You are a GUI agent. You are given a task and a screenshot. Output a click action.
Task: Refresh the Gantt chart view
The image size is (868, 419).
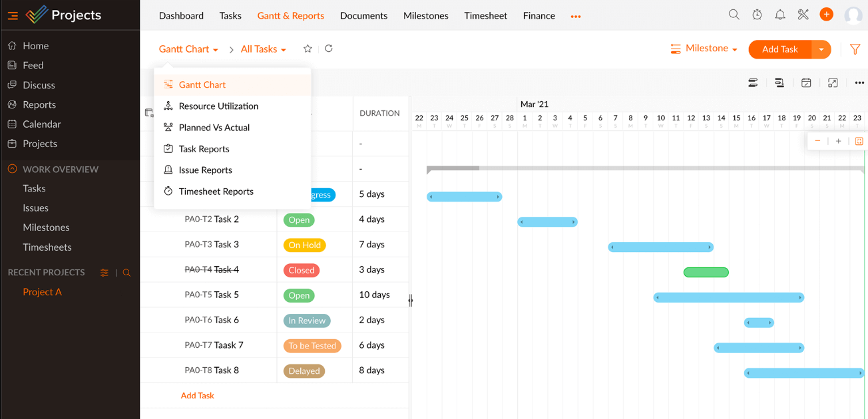pyautogui.click(x=328, y=49)
